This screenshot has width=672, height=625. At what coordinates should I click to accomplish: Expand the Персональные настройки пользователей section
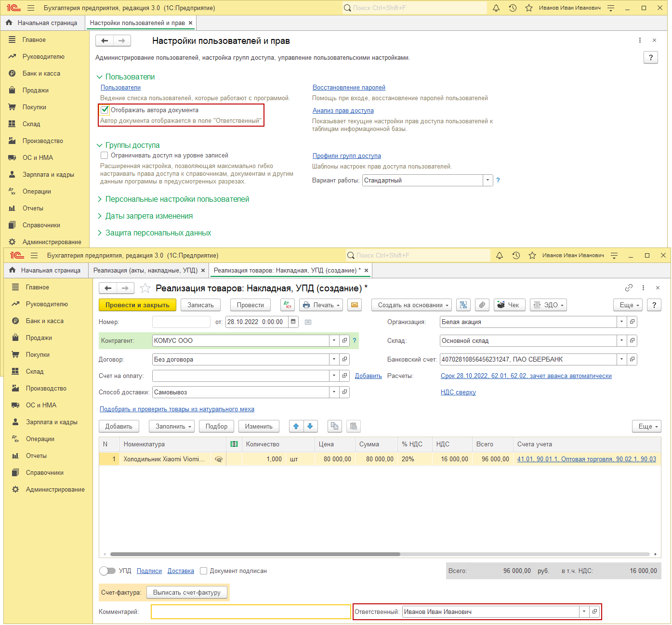click(x=177, y=199)
